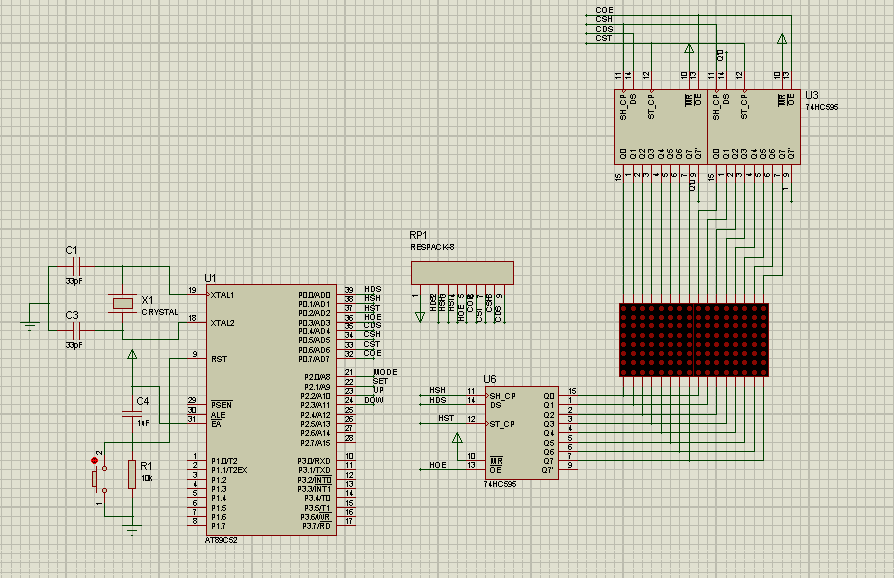Select capacitor C3 symbol
Viewport: 894px width, 578px height.
[x=75, y=330]
